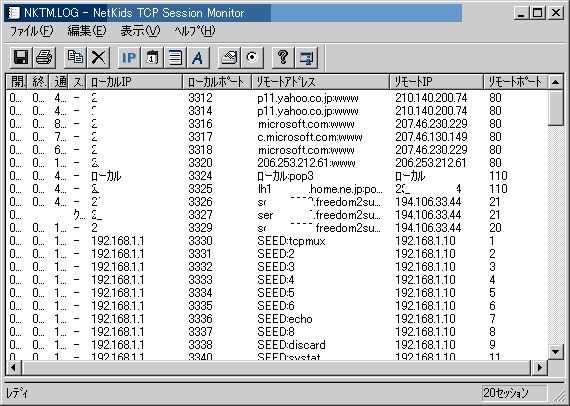Screen dimensions: 570x406
Task: Sort by ローカルポート column header
Action: coord(217,82)
